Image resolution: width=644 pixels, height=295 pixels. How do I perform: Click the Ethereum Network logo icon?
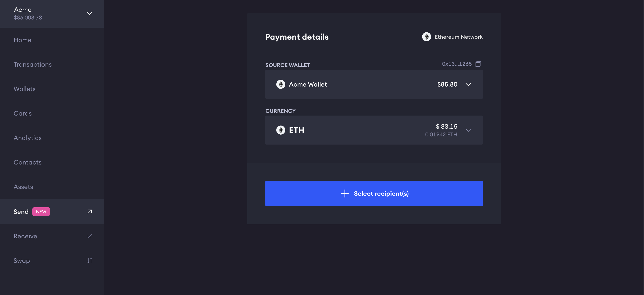pos(426,37)
